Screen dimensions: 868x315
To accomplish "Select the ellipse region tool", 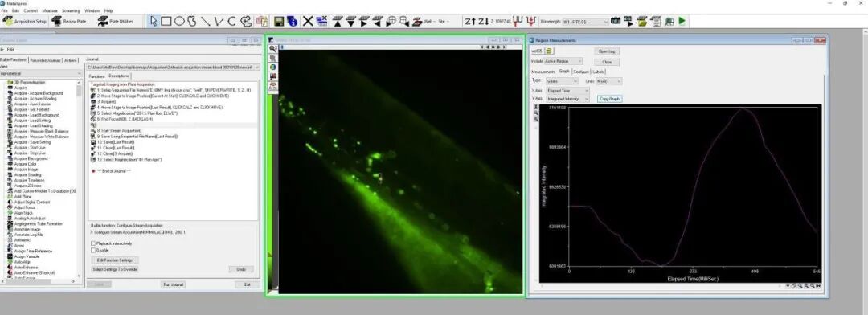I will point(179,21).
